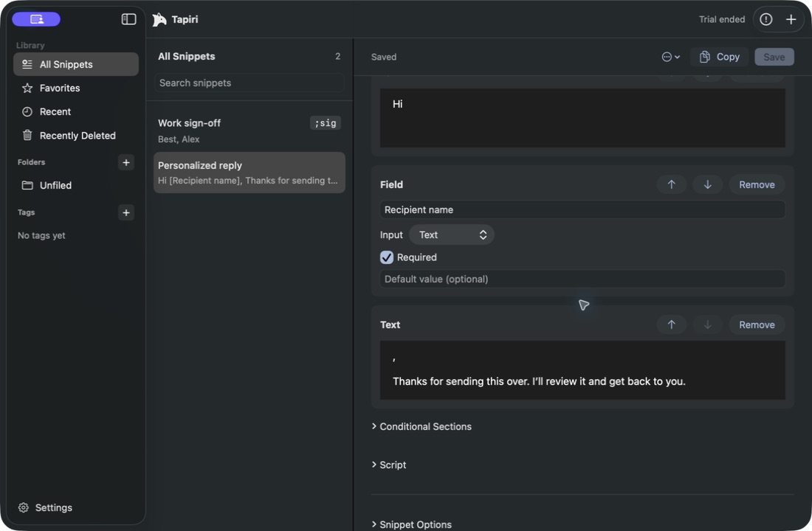812x531 pixels.
Task: Move the bottom Text block up
Action: (671, 325)
